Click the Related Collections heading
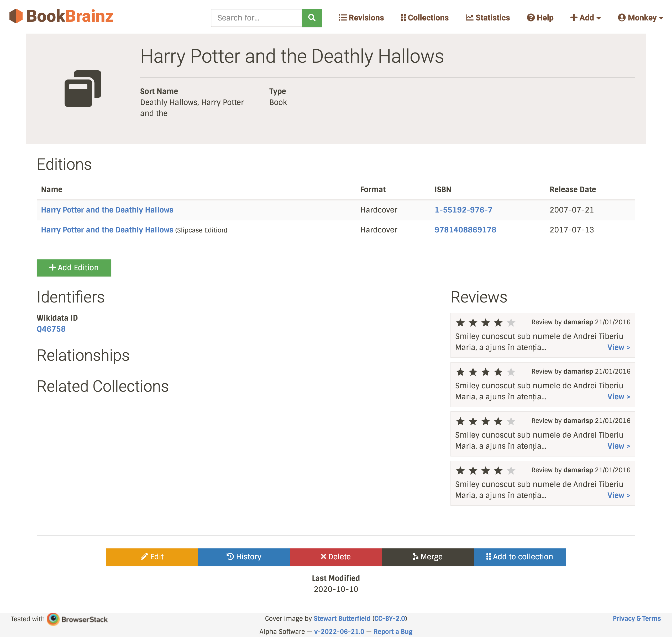 (103, 386)
